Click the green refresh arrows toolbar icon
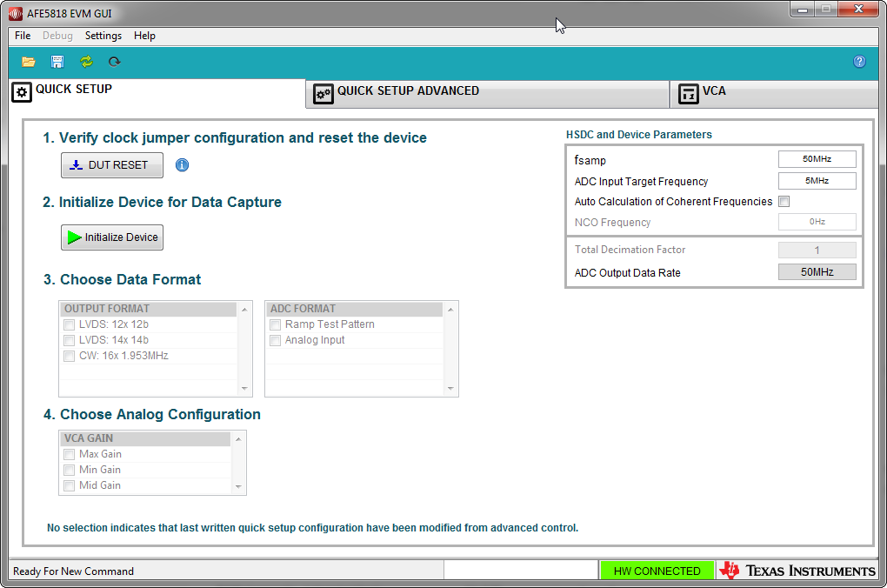 coord(87,62)
